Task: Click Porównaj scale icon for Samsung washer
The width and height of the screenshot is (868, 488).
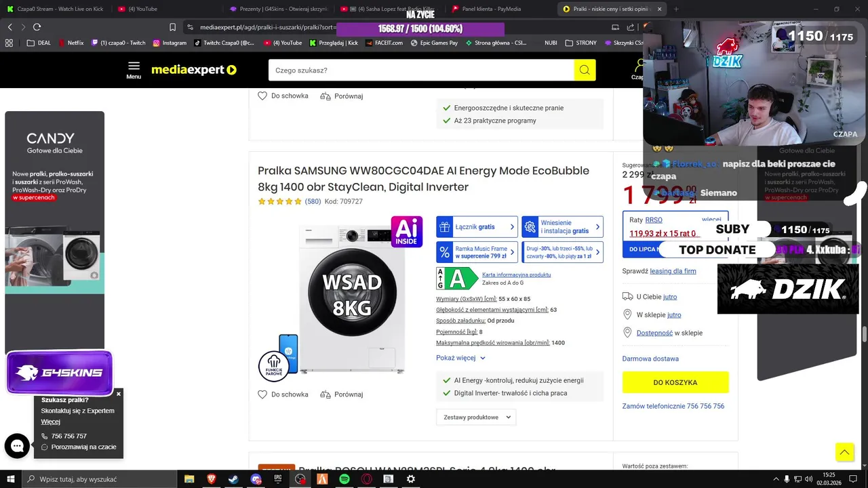Action: 325,394
